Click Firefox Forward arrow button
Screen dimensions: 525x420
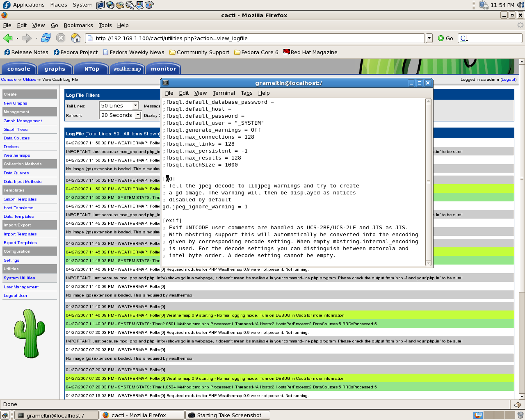[x=27, y=38]
